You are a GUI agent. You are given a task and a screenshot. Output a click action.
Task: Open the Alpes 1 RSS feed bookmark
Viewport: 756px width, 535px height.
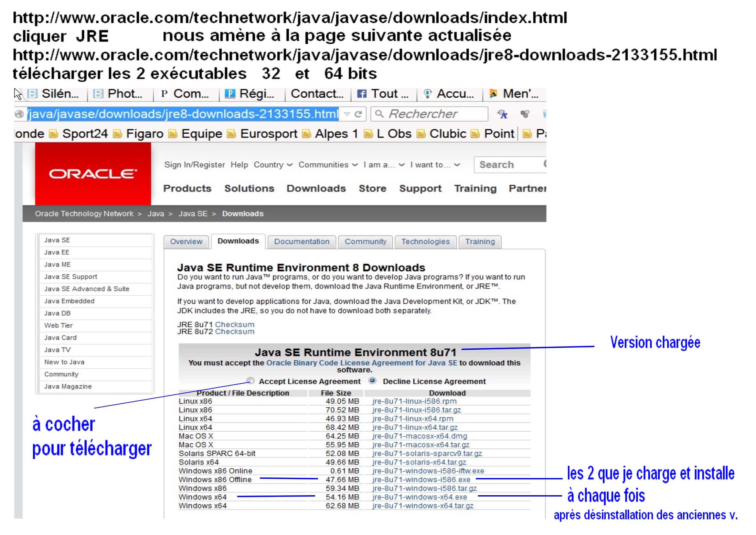click(330, 134)
